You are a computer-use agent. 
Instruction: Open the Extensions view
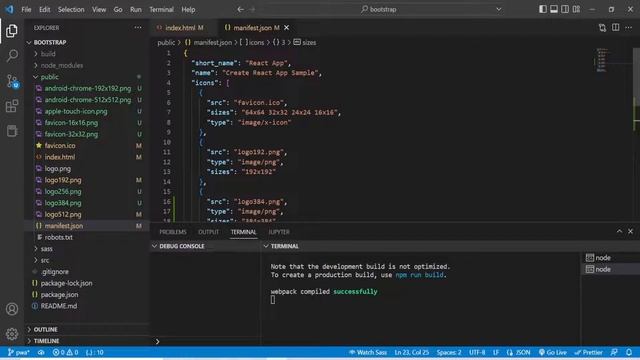[x=12, y=106]
